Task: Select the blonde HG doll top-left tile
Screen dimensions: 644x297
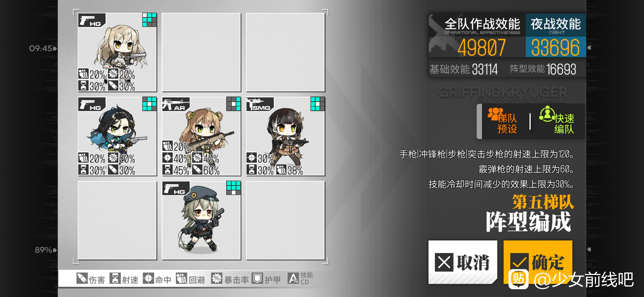Action: pyautogui.click(x=117, y=52)
